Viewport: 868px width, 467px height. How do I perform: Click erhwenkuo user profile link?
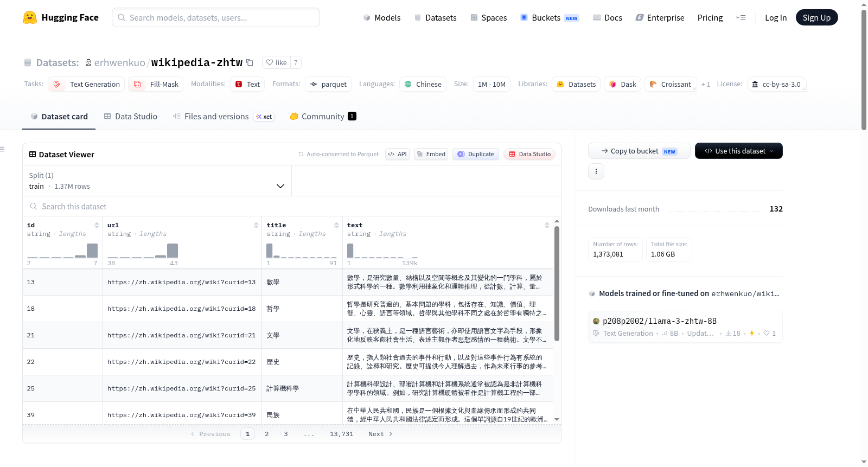point(119,62)
